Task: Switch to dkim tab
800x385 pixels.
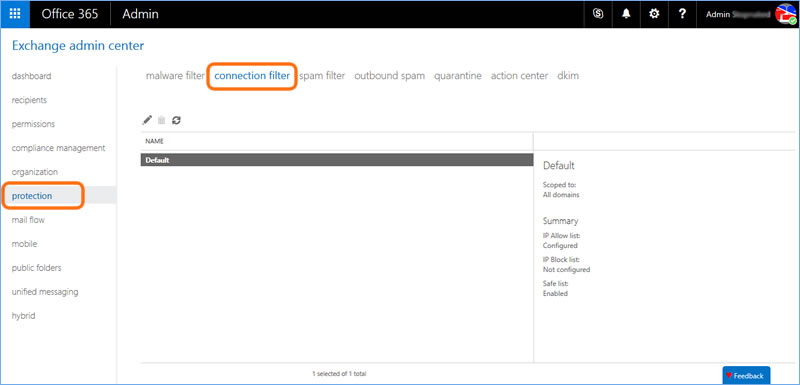Action: point(568,76)
